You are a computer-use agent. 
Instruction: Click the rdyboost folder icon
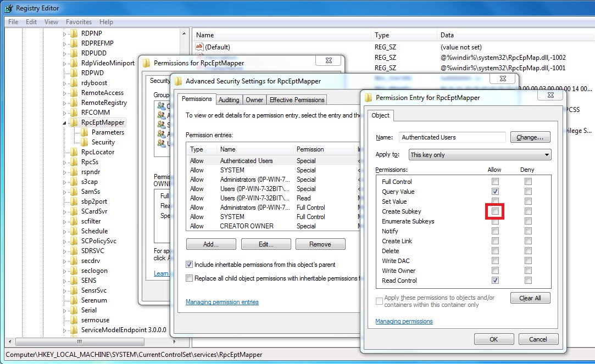pos(74,83)
